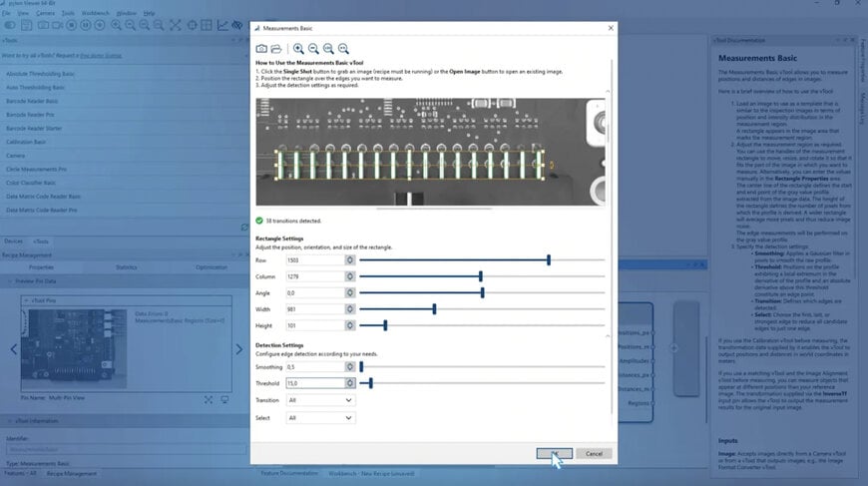Click the zoom out magnifier in dialog
Image resolution: width=868 pixels, height=486 pixels.
[313, 48]
